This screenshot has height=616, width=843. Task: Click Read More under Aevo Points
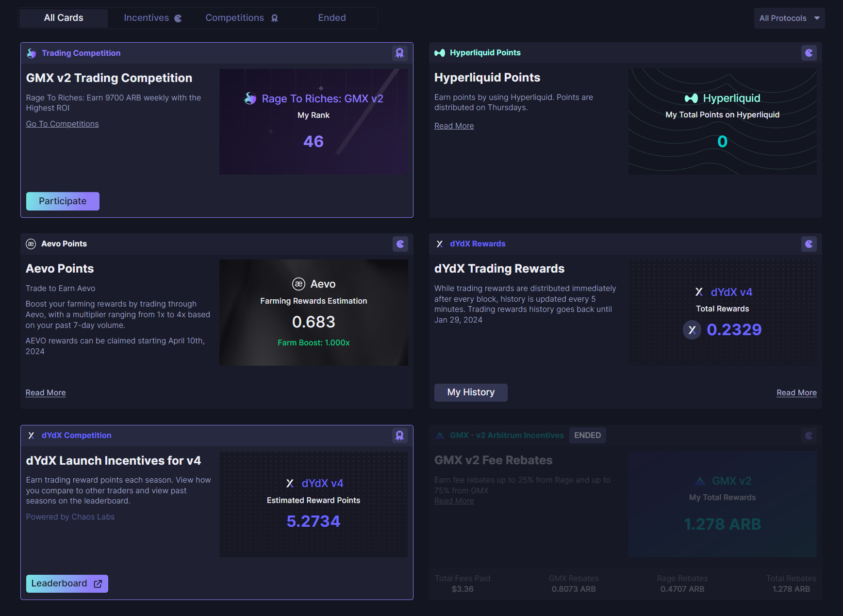pos(46,393)
